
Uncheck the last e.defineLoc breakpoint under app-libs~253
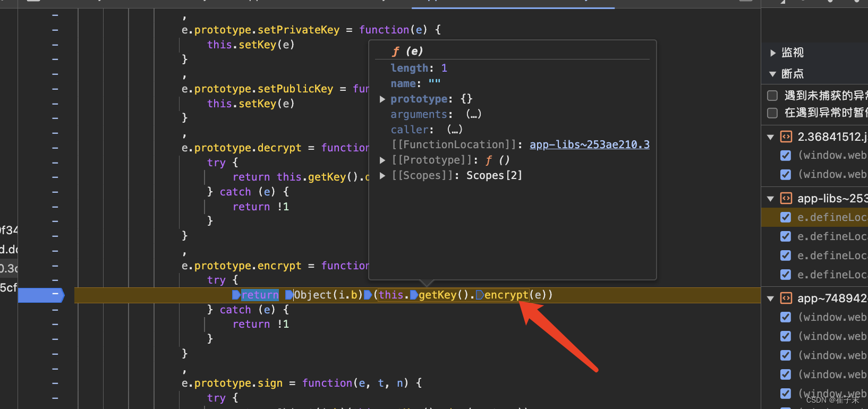point(786,275)
